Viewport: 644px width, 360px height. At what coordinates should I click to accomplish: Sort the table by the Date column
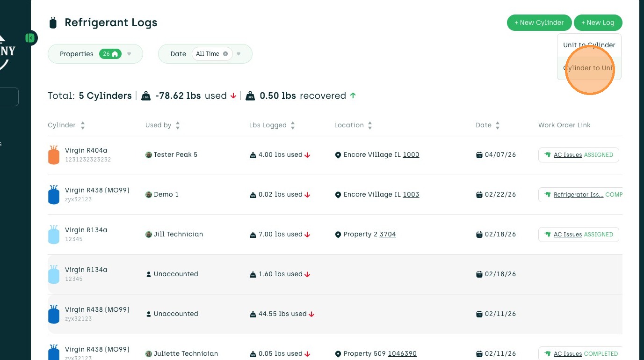(x=498, y=125)
